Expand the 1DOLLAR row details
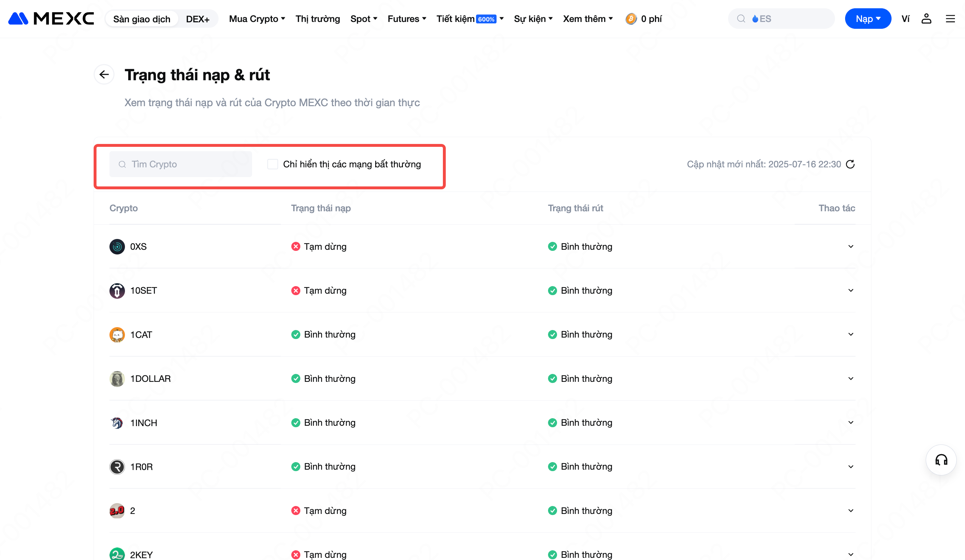Image resolution: width=965 pixels, height=560 pixels. click(850, 379)
